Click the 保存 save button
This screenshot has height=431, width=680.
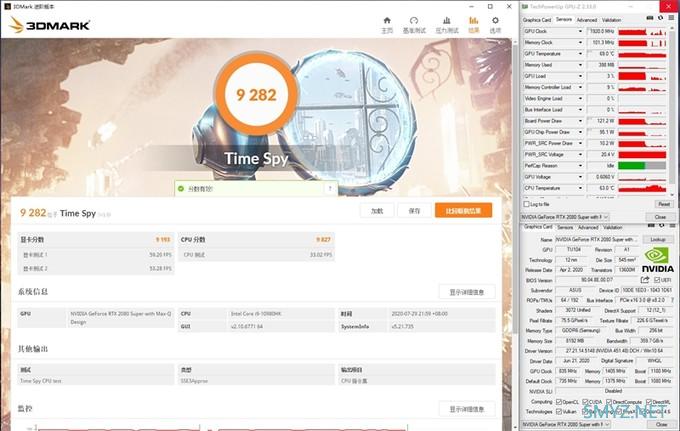[x=414, y=210]
